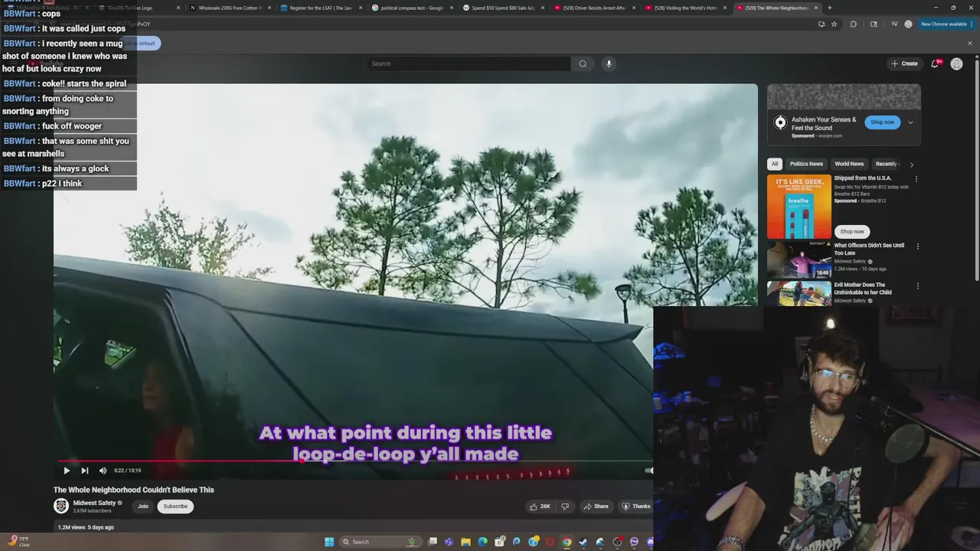Like the video with thumbs up
The image size is (980, 551).
point(540,506)
